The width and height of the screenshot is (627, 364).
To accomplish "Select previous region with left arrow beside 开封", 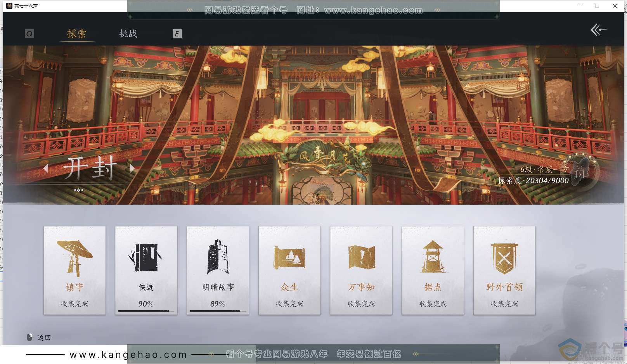I will click(x=46, y=168).
